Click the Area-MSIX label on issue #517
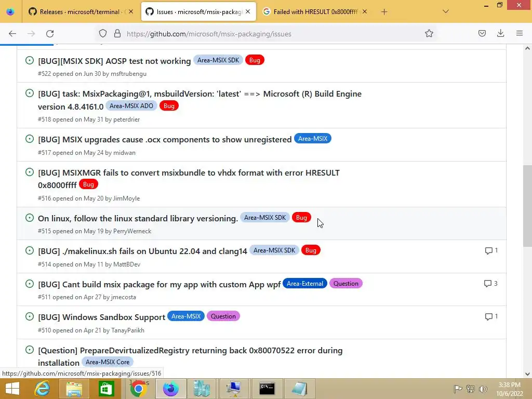This screenshot has width=532, height=399. coord(312,138)
